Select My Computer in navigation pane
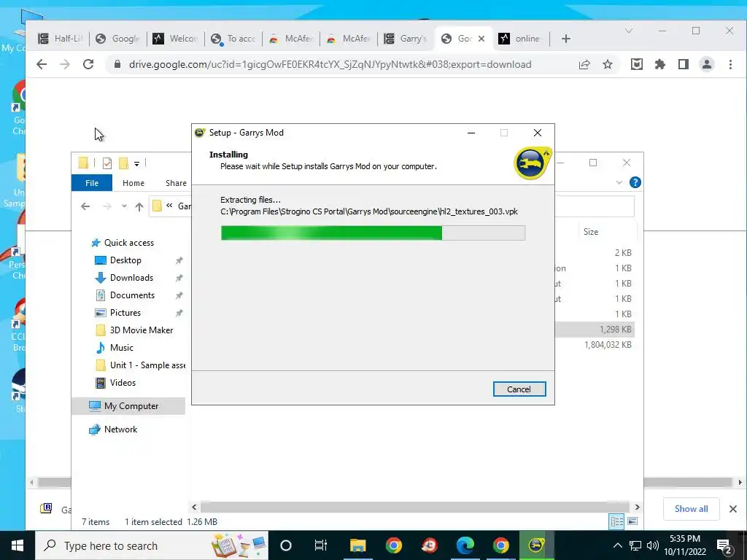 coord(128,406)
